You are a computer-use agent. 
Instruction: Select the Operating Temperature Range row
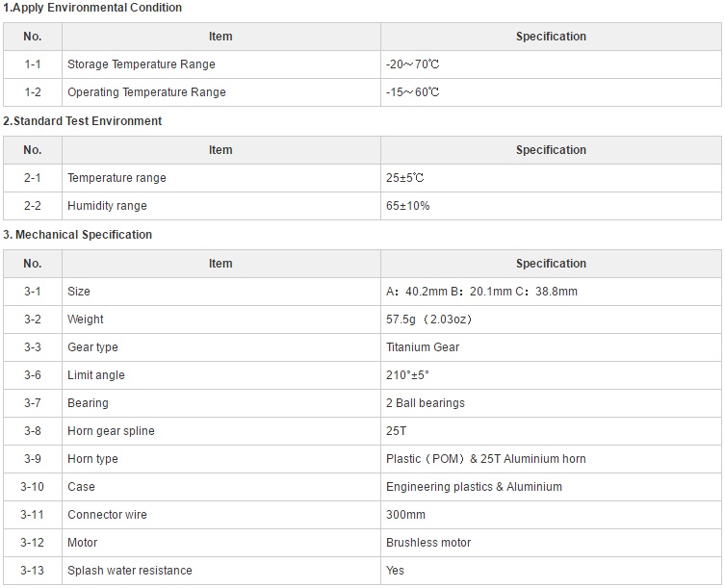[362, 92]
